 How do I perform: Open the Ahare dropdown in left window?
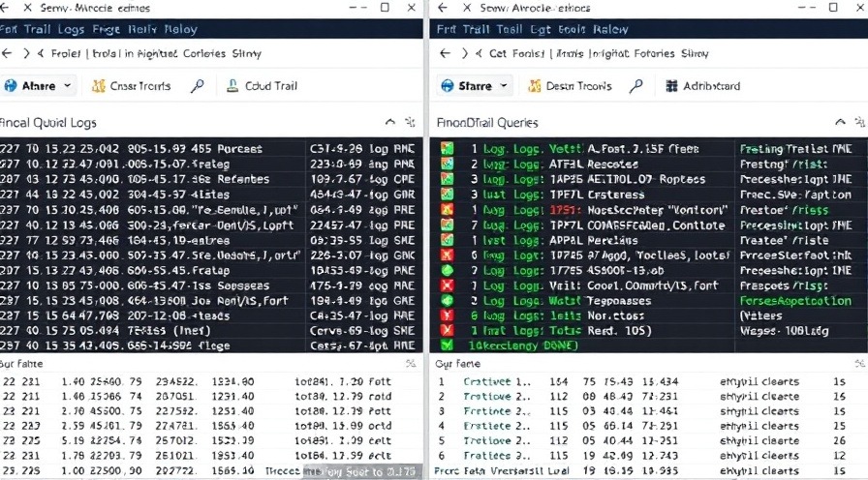coord(38,86)
